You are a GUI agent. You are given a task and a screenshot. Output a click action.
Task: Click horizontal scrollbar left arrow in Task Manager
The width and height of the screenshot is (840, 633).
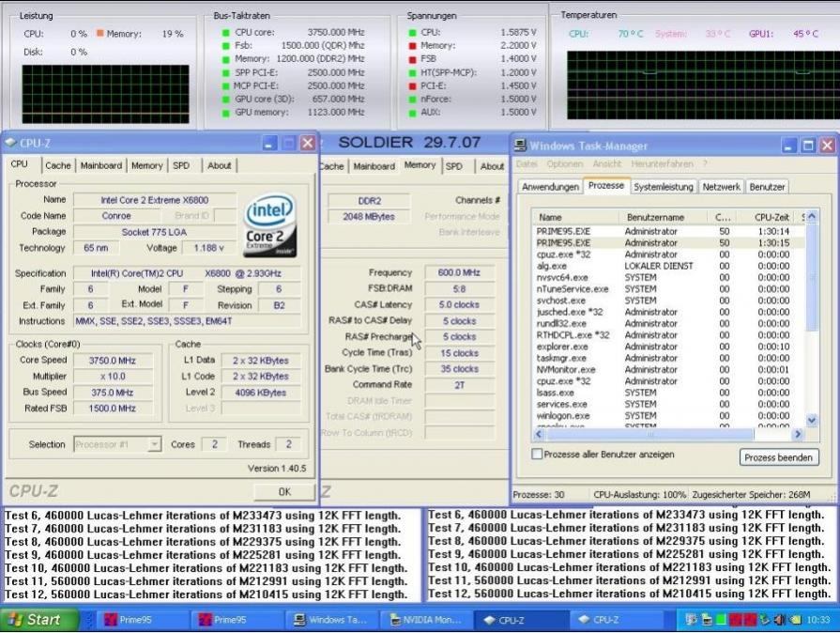(539, 434)
